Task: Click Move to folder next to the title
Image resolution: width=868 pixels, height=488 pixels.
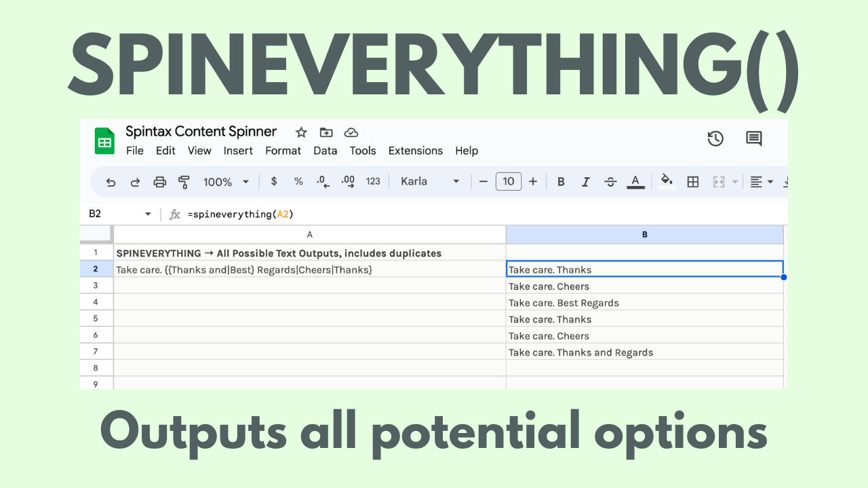Action: (325, 132)
